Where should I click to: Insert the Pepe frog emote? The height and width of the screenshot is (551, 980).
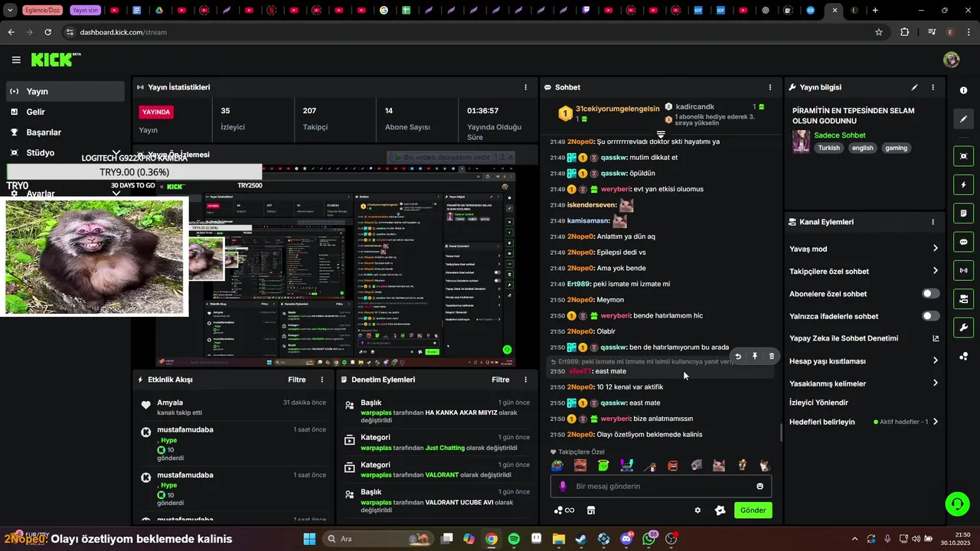pos(558,465)
